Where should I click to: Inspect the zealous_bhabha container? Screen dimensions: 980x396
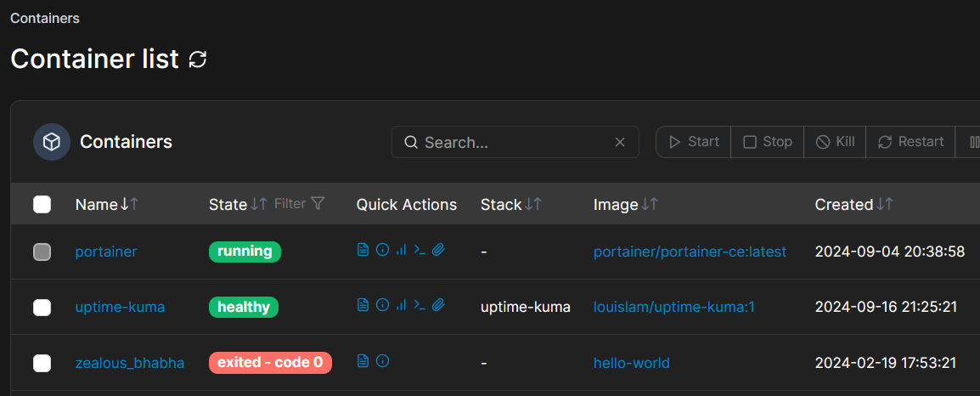(x=382, y=361)
